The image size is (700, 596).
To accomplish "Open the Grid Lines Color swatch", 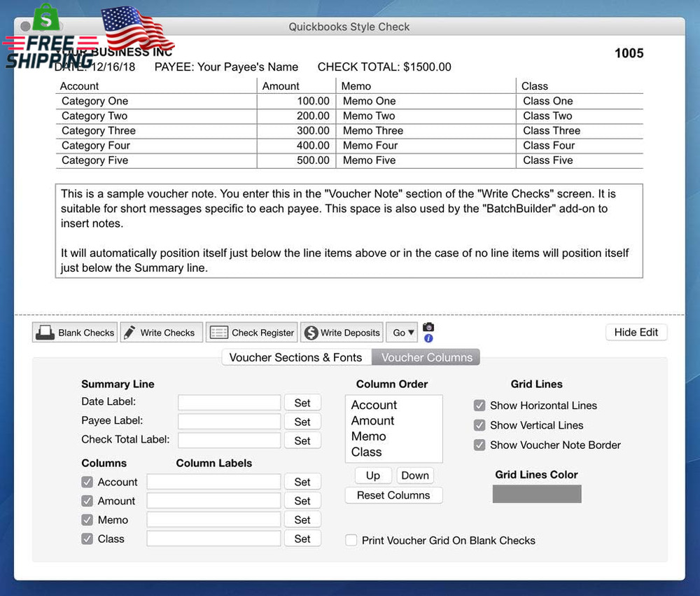I will (x=536, y=494).
